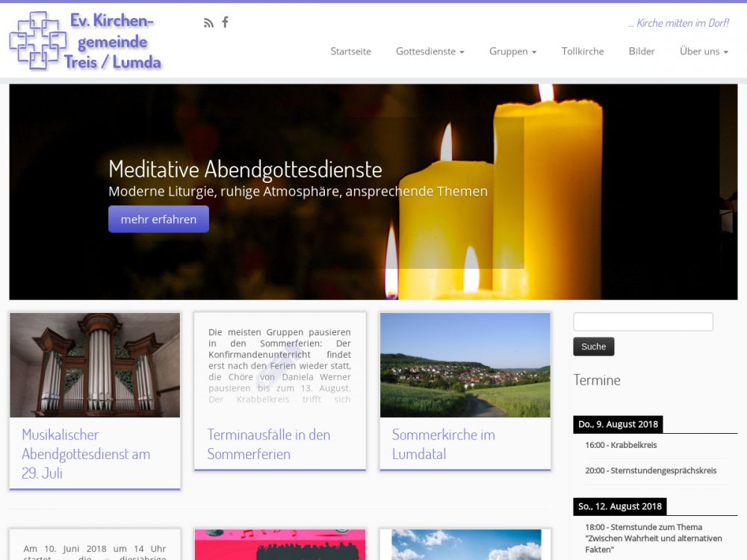Open Musikalischer Abendgottesdienst am 29. Juli article
747x560 pixels.
(x=86, y=454)
